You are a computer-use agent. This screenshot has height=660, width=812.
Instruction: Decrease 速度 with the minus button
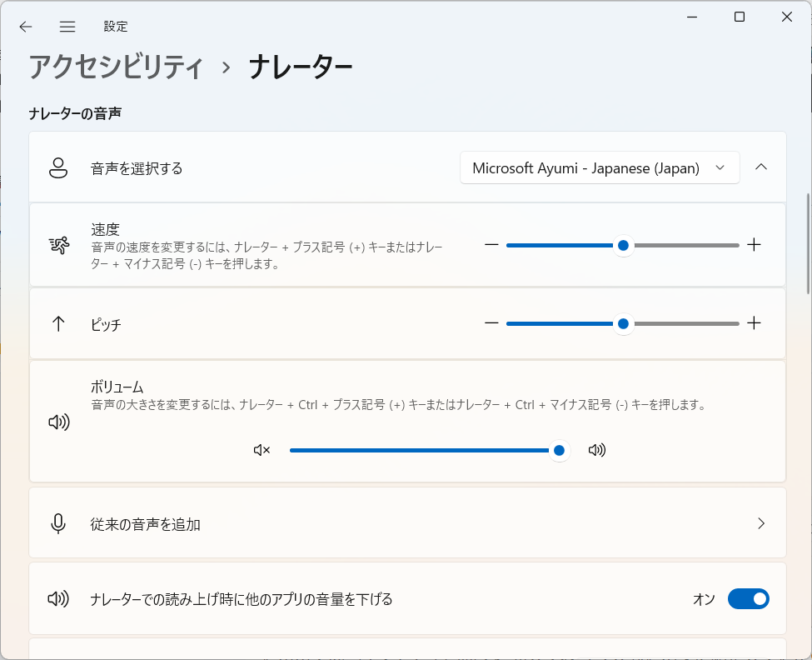pyautogui.click(x=491, y=244)
